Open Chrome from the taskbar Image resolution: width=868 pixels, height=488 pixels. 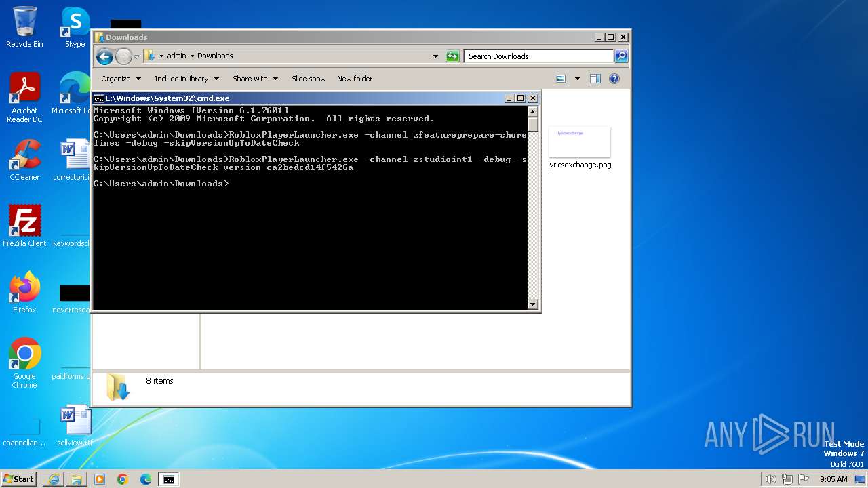[123, 479]
